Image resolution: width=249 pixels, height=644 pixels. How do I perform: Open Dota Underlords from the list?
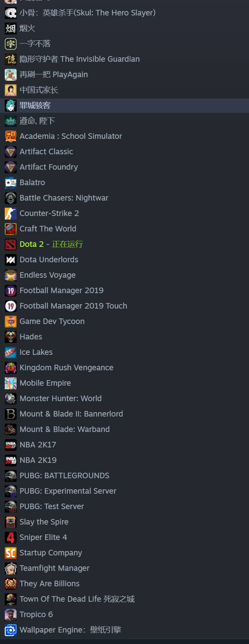tap(124, 259)
